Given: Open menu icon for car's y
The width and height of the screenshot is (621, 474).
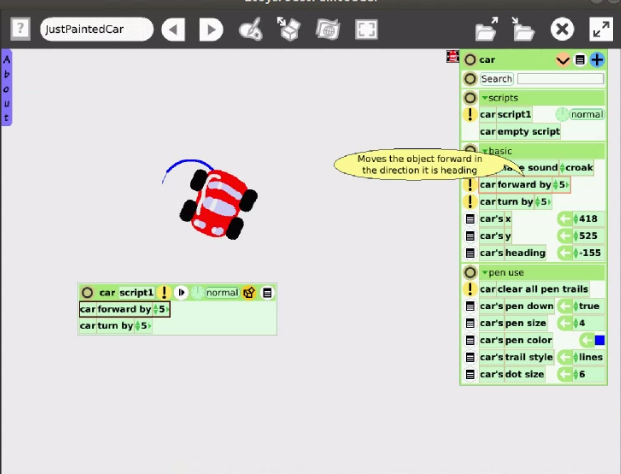Looking at the screenshot, I should point(470,236).
